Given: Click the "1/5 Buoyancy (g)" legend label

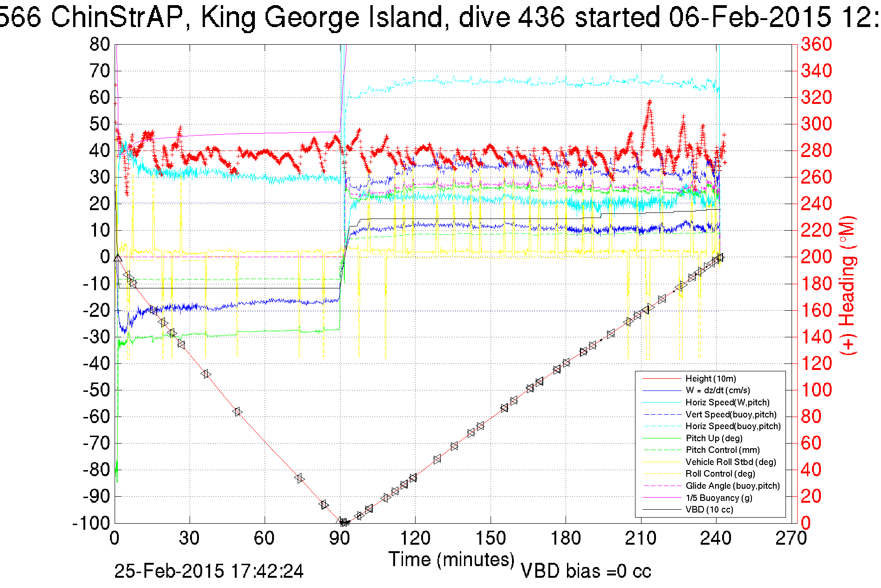Looking at the screenshot, I should pos(719,498).
